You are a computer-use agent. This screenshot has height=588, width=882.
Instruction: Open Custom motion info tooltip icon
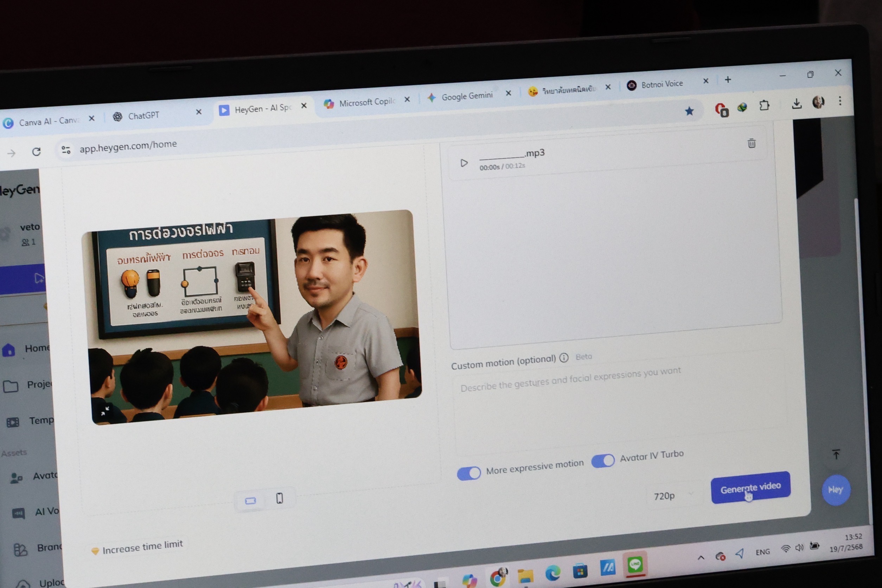564,358
